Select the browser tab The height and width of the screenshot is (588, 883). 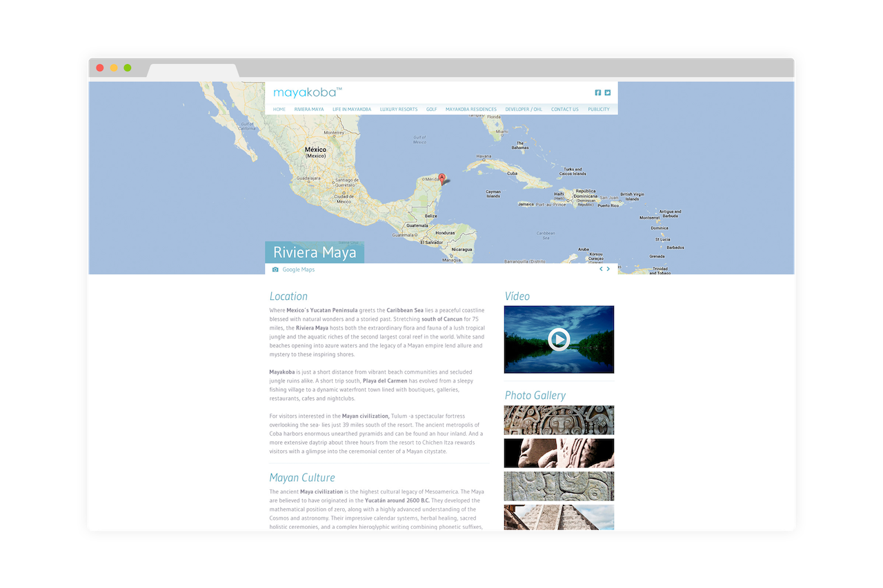[x=193, y=70]
